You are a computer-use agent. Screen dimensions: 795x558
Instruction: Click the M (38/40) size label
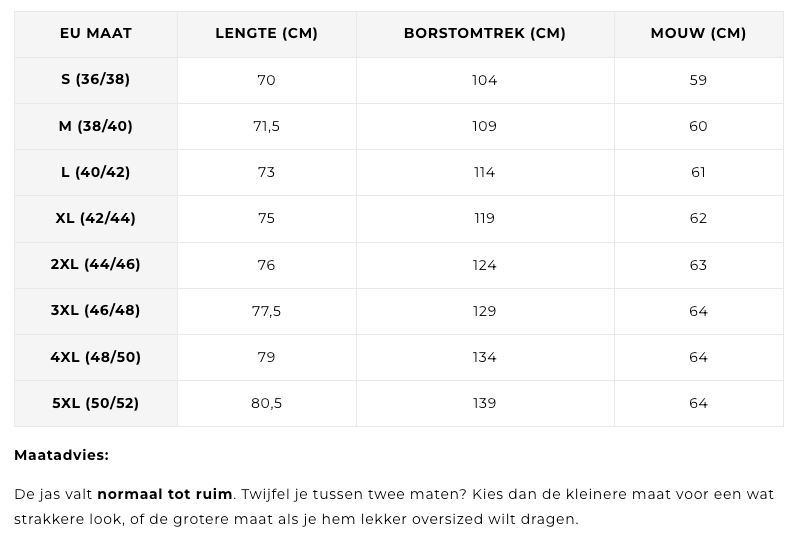coord(96,126)
